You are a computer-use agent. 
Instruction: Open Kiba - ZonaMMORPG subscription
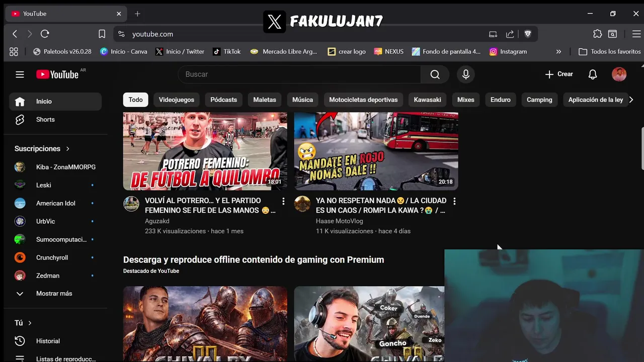(55, 167)
